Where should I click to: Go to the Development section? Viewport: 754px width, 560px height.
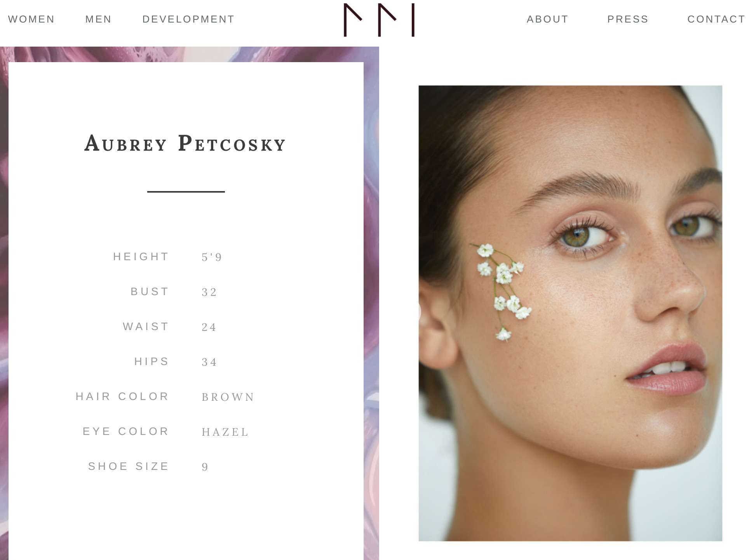(188, 19)
